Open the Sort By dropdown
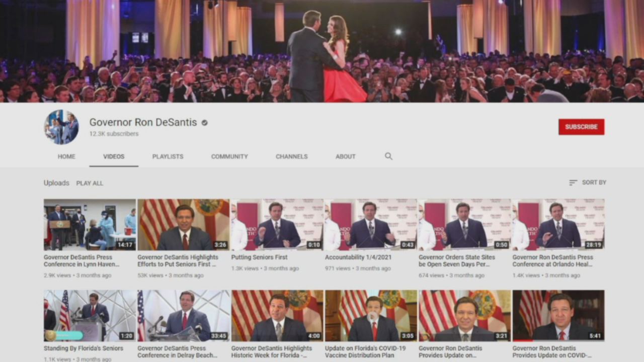Image resolution: width=644 pixels, height=362 pixels. (x=588, y=183)
